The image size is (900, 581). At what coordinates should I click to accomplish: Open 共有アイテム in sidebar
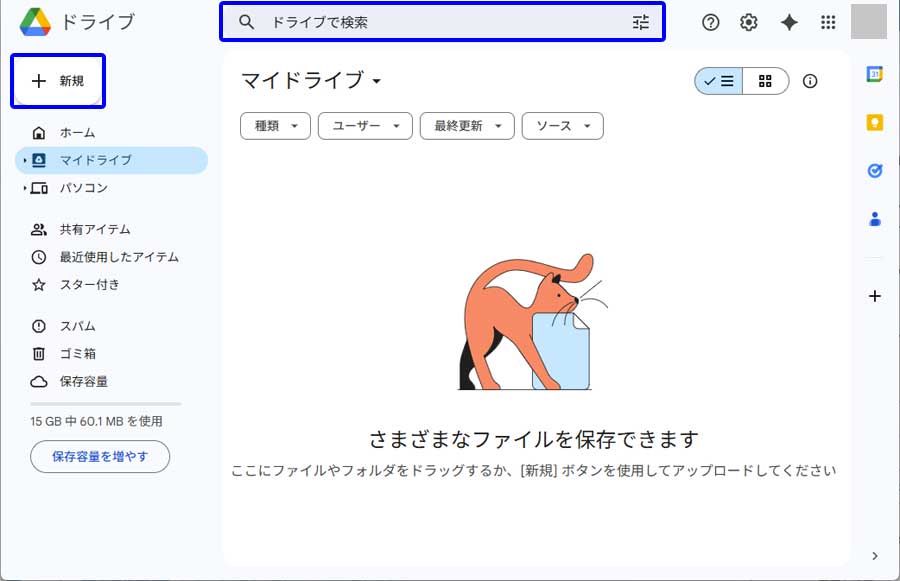tap(94, 229)
